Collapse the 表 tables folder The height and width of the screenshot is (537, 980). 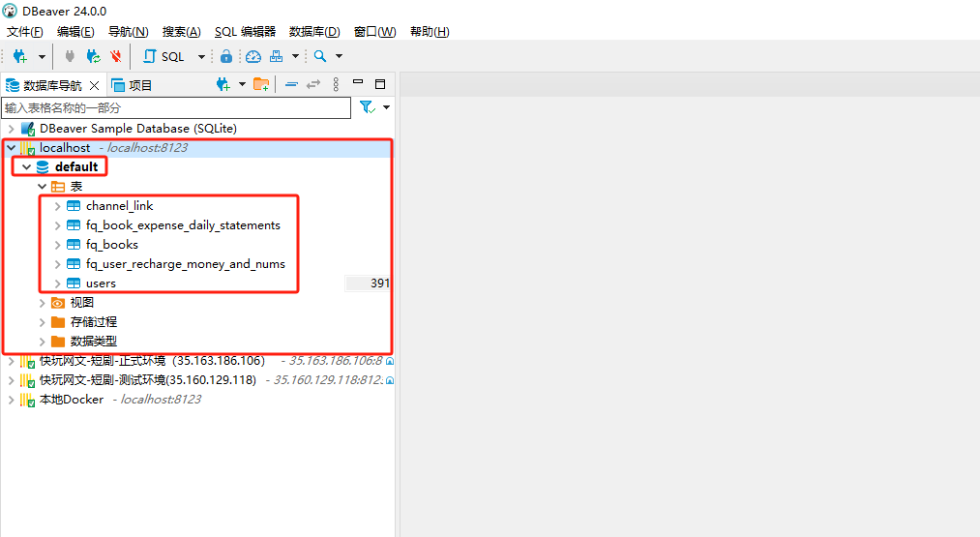coord(42,187)
